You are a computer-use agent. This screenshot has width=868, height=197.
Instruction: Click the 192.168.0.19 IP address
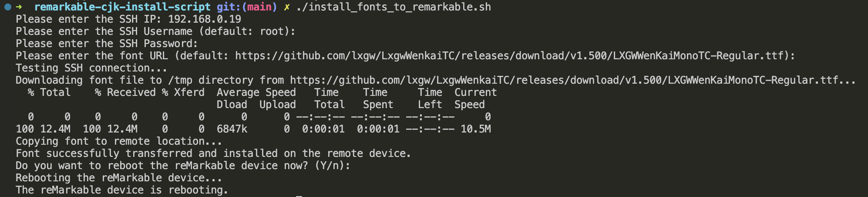click(x=204, y=19)
